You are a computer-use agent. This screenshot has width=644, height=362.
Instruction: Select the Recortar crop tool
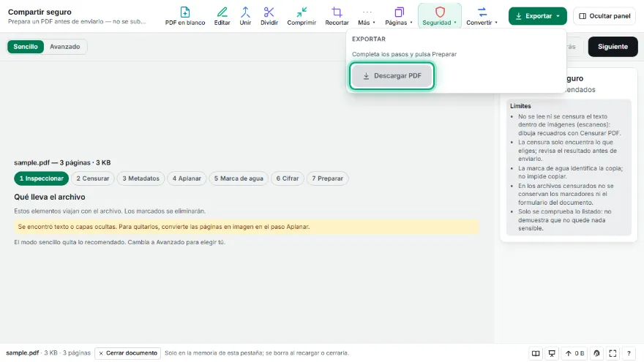click(x=337, y=16)
